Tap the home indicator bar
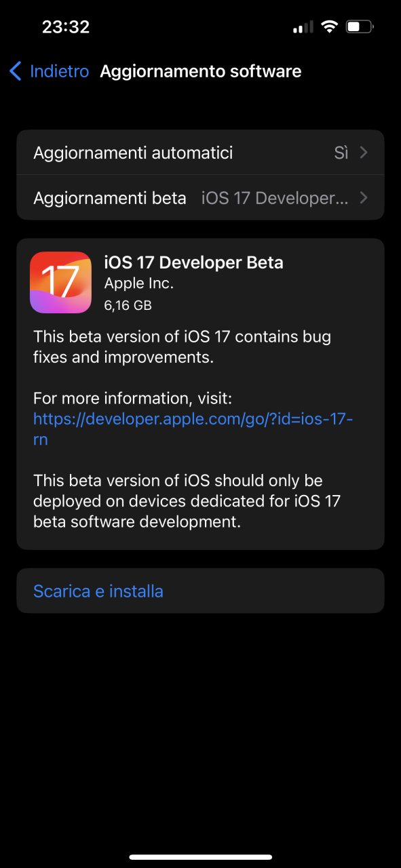Image resolution: width=401 pixels, height=868 pixels. coord(200,857)
